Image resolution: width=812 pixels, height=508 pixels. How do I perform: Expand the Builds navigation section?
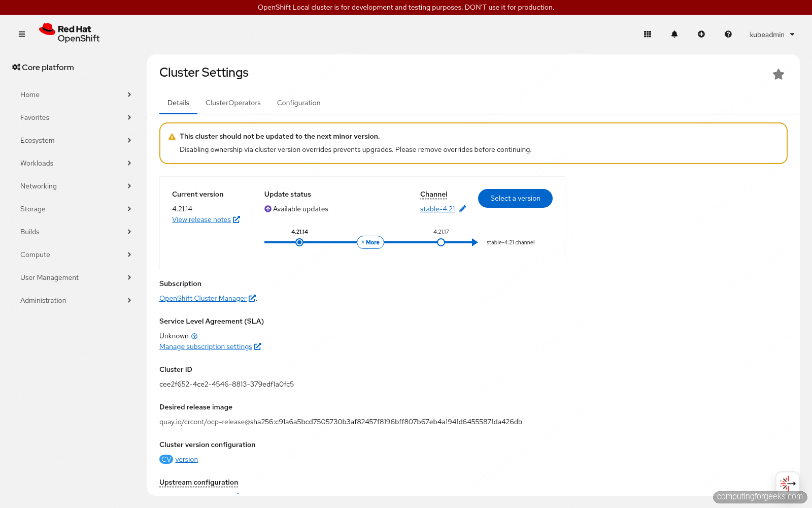[75, 232]
